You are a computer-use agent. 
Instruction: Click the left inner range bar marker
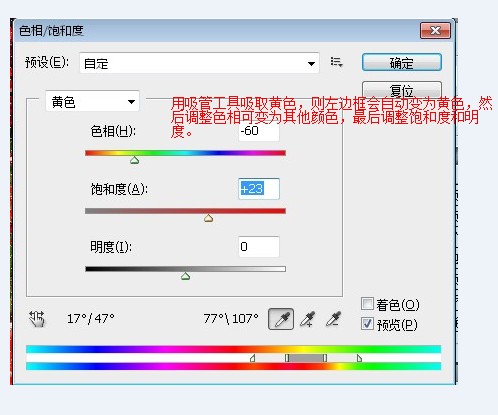click(287, 358)
